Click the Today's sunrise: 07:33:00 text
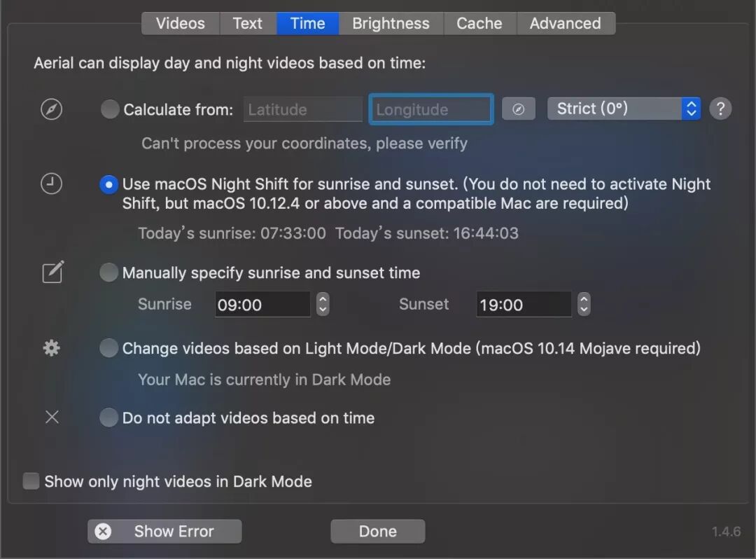 click(x=232, y=233)
